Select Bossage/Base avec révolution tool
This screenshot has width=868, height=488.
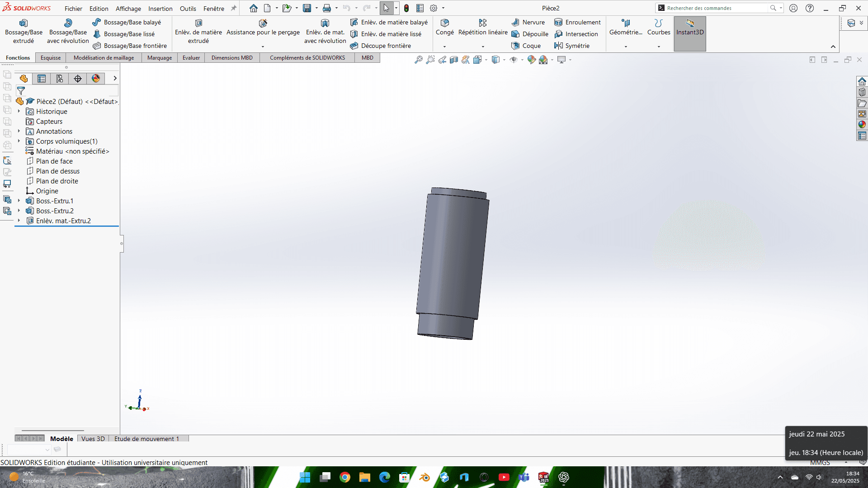click(68, 31)
